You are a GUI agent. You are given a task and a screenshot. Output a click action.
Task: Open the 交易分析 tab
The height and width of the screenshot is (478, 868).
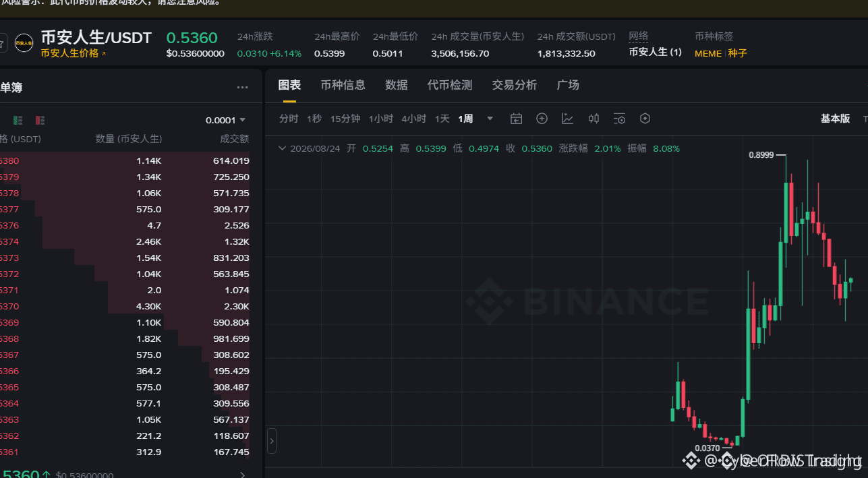[x=515, y=85]
